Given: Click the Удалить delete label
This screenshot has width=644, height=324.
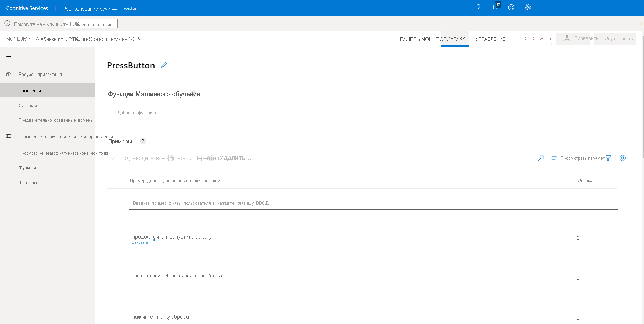Looking at the screenshot, I should point(232,158).
